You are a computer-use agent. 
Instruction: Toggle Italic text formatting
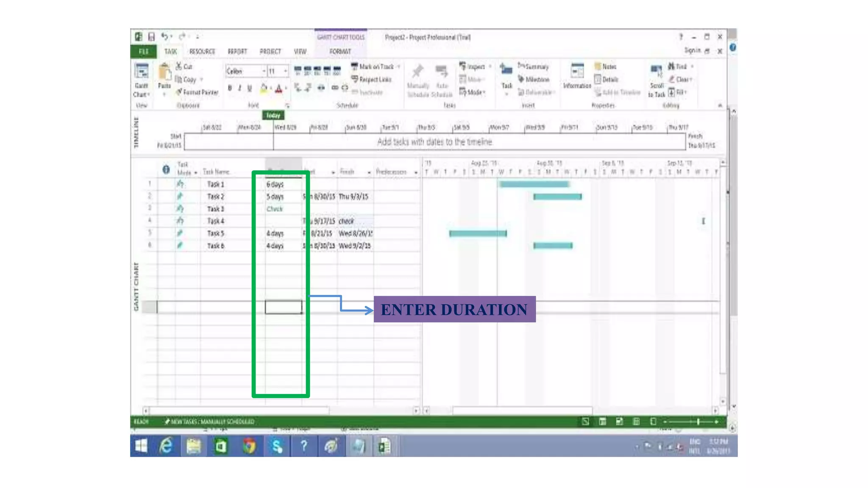239,88
